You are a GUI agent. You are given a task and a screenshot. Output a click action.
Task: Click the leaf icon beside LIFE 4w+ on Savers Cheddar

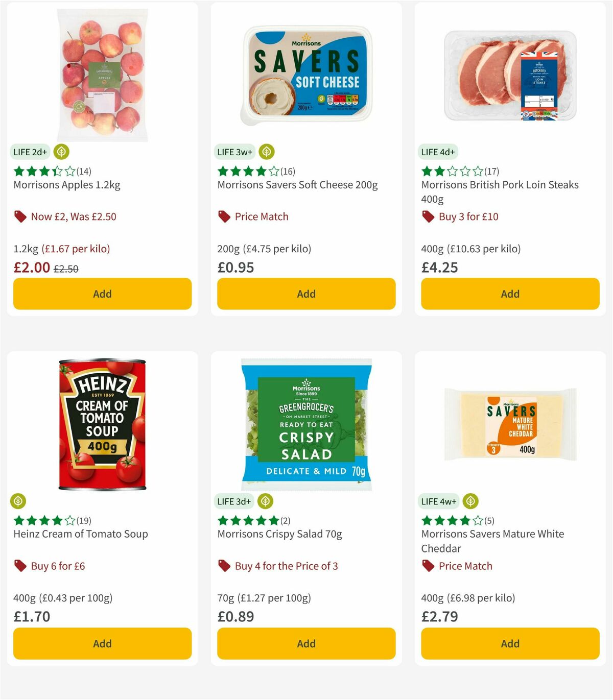coord(469,501)
